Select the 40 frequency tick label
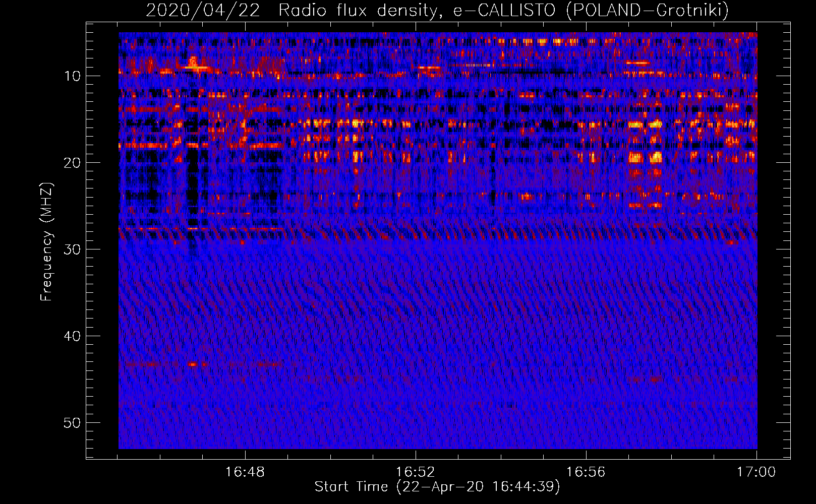 click(x=72, y=336)
